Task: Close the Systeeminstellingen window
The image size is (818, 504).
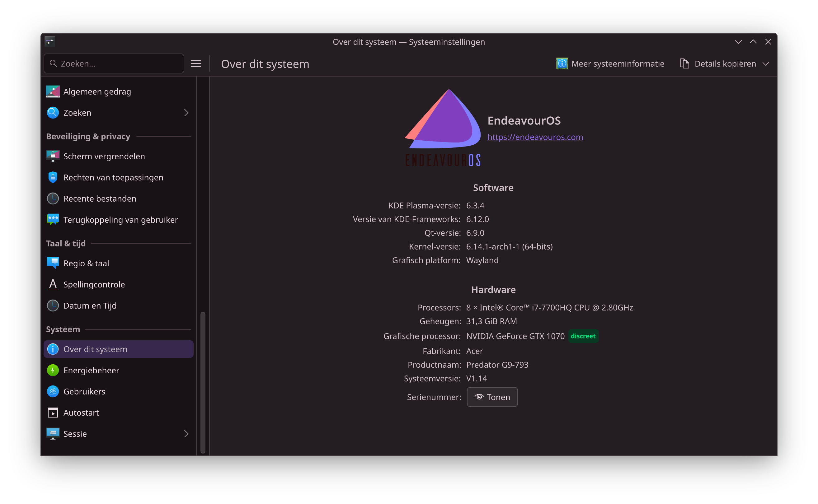Action: (768, 42)
